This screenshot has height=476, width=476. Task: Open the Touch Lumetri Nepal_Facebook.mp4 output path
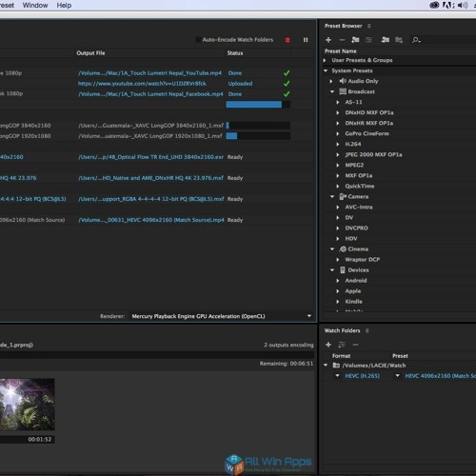pos(150,94)
